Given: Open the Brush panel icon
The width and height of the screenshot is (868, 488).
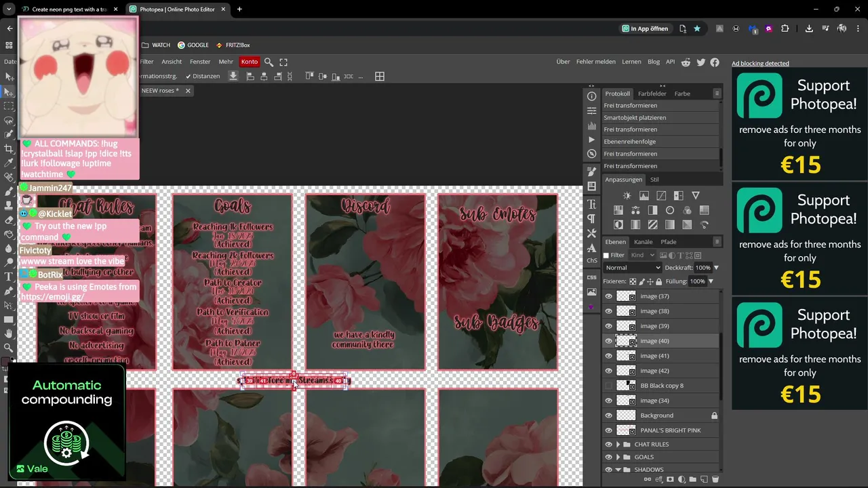Looking at the screenshot, I should (x=591, y=171).
